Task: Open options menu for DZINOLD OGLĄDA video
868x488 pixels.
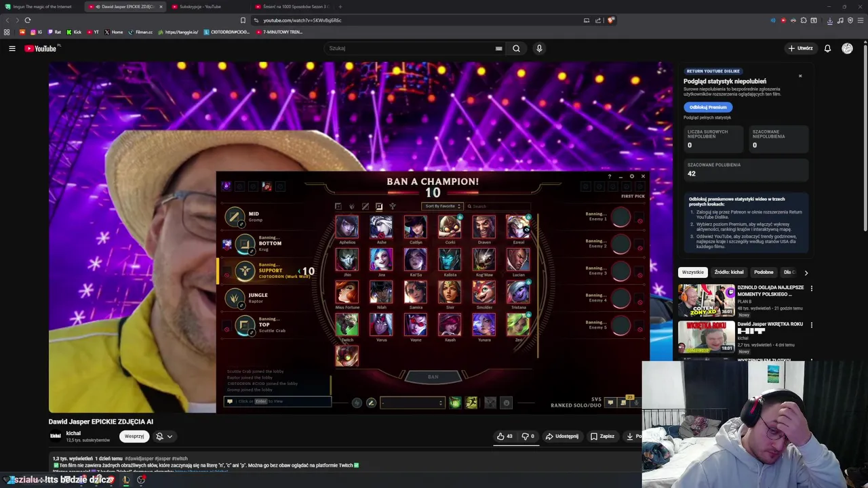Action: [811, 288]
